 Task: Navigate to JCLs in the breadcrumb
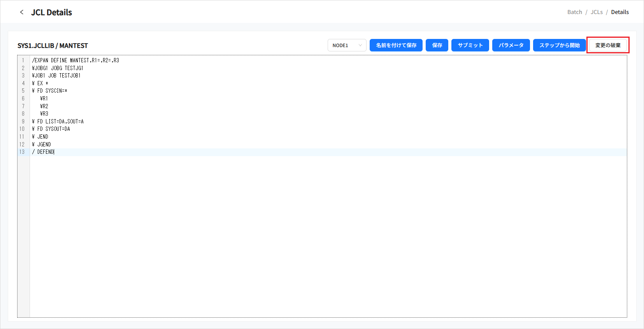(596, 12)
